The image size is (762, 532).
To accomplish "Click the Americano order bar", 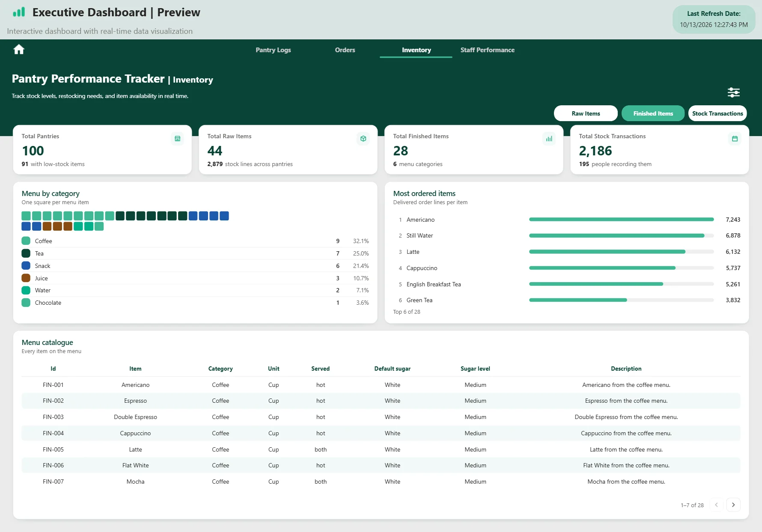I will click(621, 220).
